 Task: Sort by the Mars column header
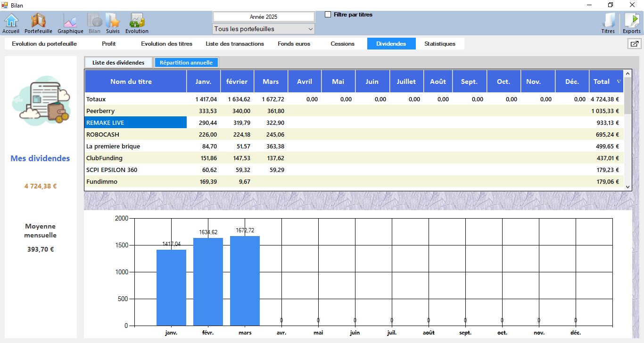click(271, 82)
